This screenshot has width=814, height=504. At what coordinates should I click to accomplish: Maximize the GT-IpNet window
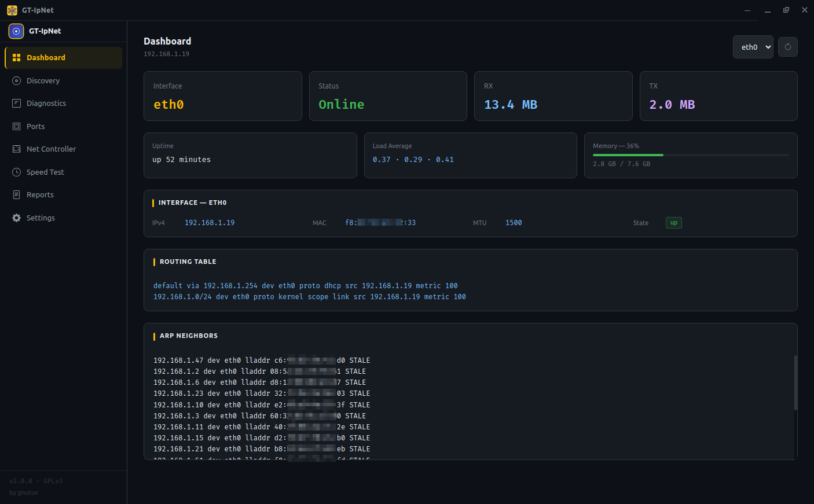click(x=786, y=10)
